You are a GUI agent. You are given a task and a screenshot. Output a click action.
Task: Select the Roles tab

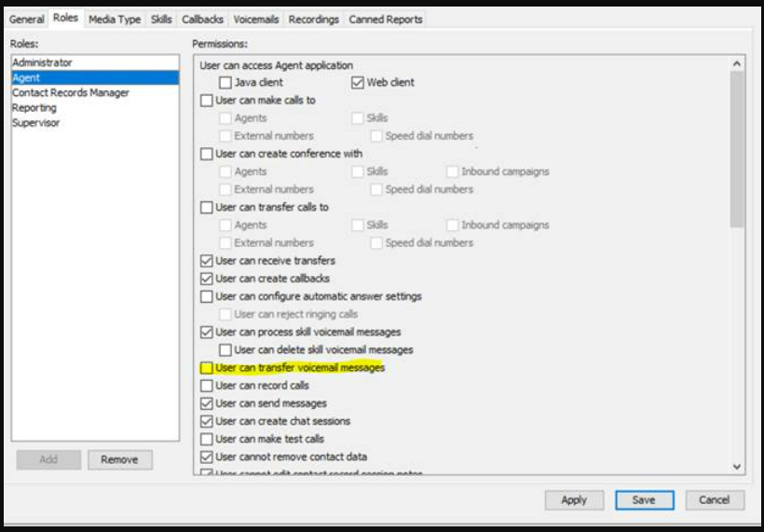(66, 18)
